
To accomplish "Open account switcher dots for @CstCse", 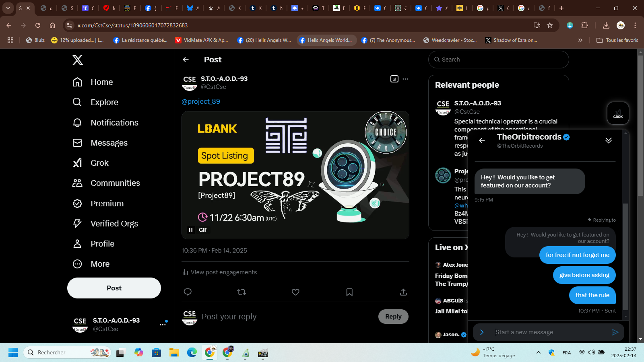I will tap(163, 324).
